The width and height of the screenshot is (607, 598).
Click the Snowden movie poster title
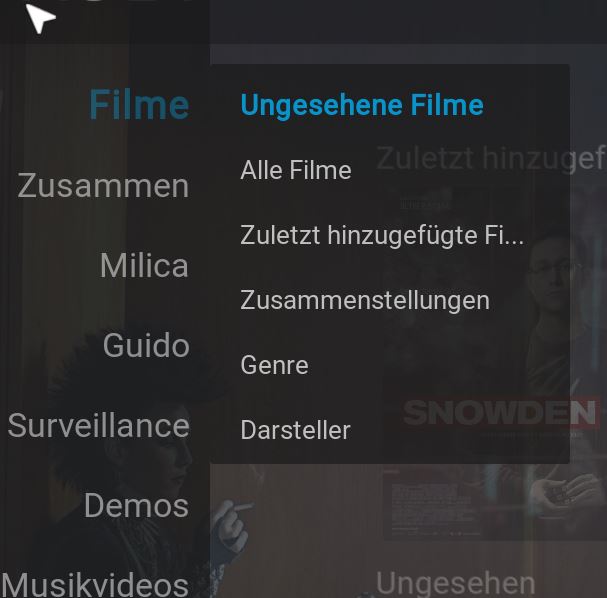click(499, 413)
